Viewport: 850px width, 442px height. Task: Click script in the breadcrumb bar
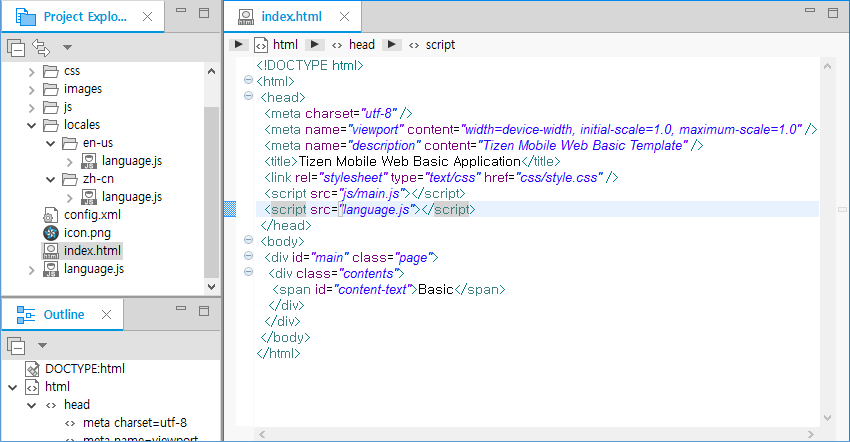coord(440,45)
